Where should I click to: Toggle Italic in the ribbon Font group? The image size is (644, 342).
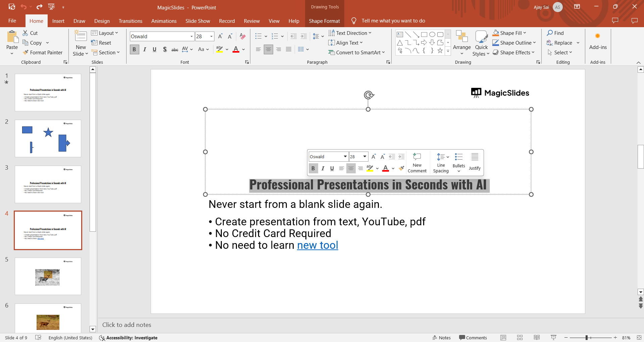pos(145,49)
